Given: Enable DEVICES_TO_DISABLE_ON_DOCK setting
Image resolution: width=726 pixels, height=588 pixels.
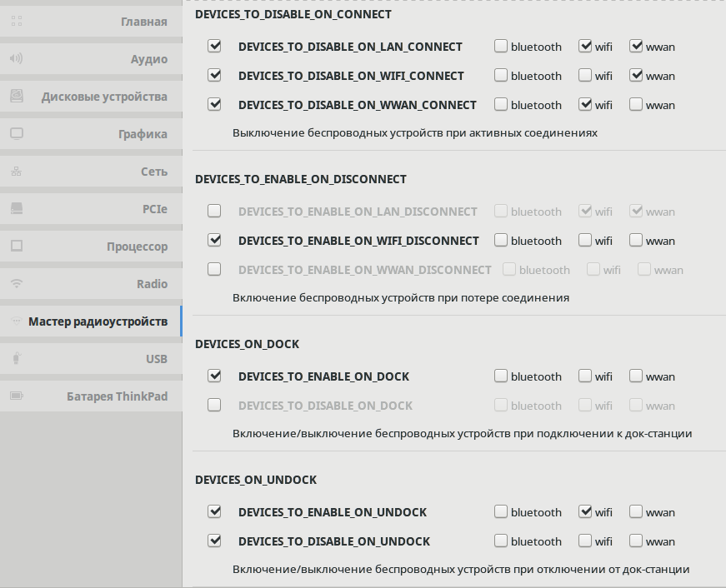Looking at the screenshot, I should click(x=214, y=406).
